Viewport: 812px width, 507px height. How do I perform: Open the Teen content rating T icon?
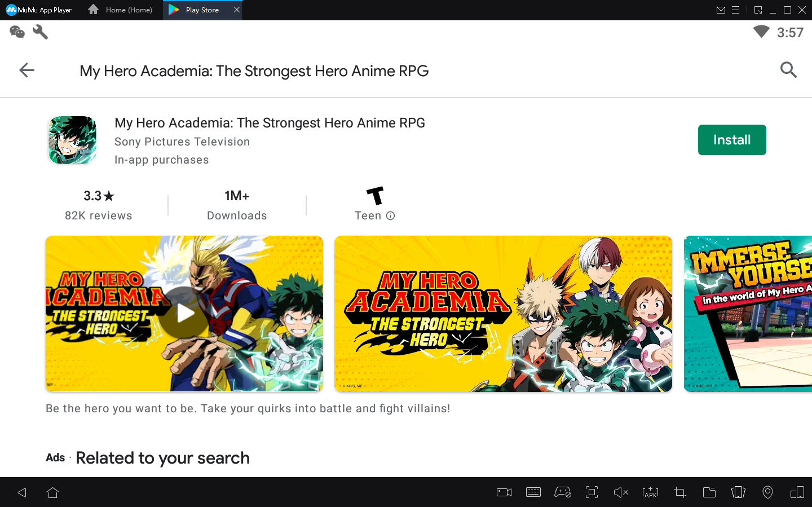(375, 196)
